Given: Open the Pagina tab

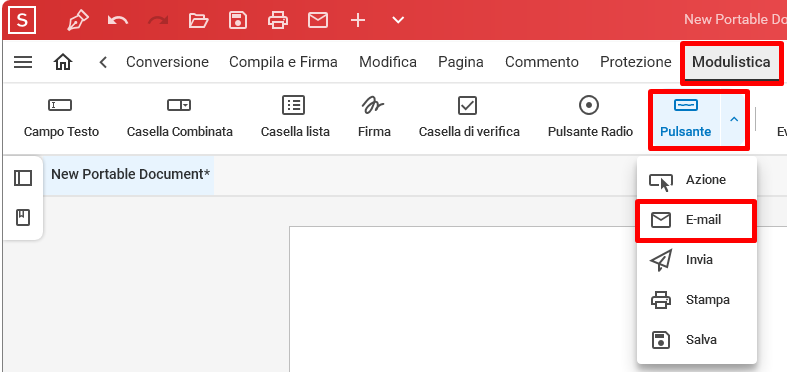Looking at the screenshot, I should click(461, 62).
